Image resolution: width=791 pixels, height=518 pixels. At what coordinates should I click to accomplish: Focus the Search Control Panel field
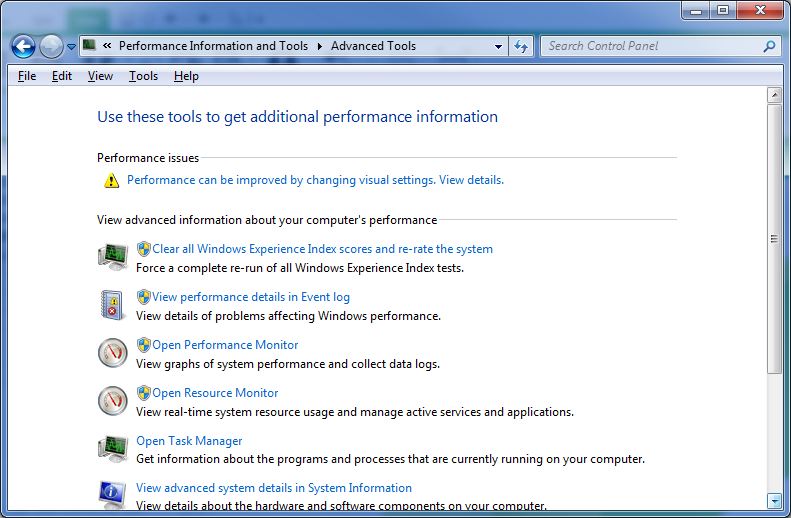(650, 46)
